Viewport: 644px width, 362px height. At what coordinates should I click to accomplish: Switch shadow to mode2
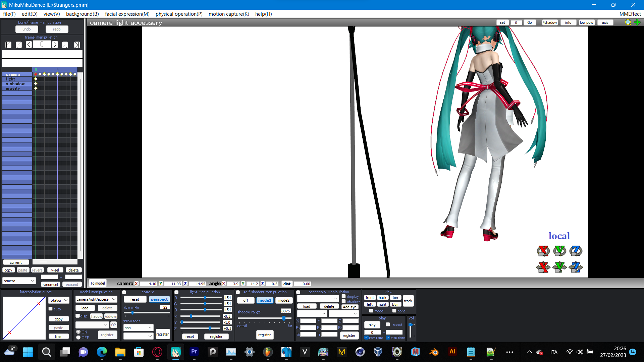[284, 300]
